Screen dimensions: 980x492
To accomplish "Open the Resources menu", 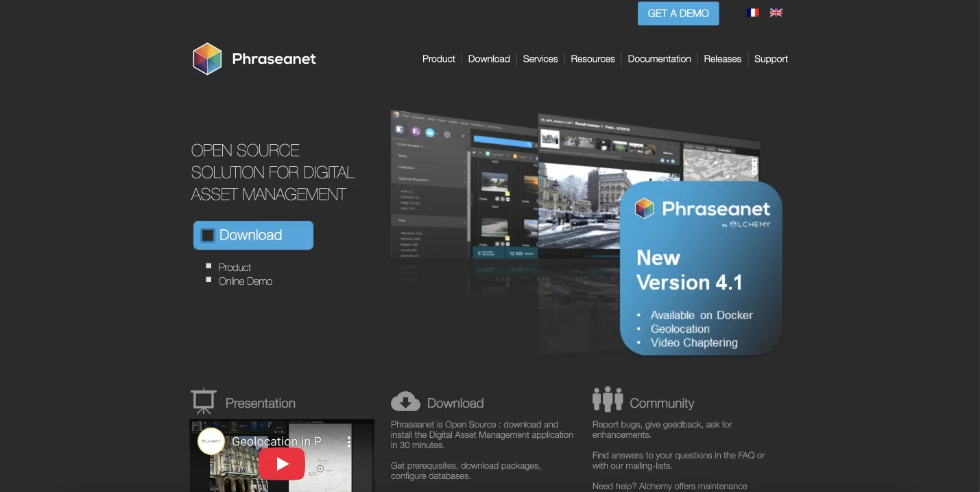I will 593,59.
